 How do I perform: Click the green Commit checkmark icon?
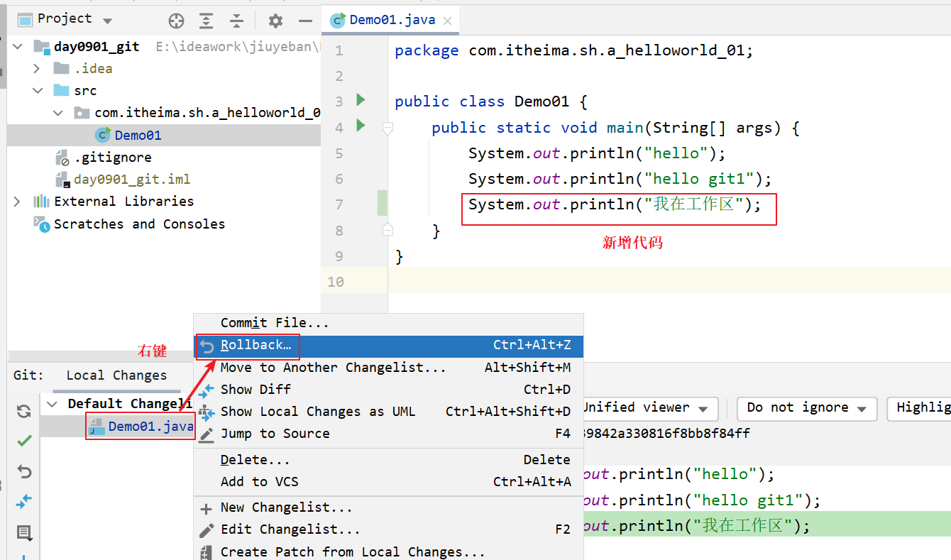point(24,441)
